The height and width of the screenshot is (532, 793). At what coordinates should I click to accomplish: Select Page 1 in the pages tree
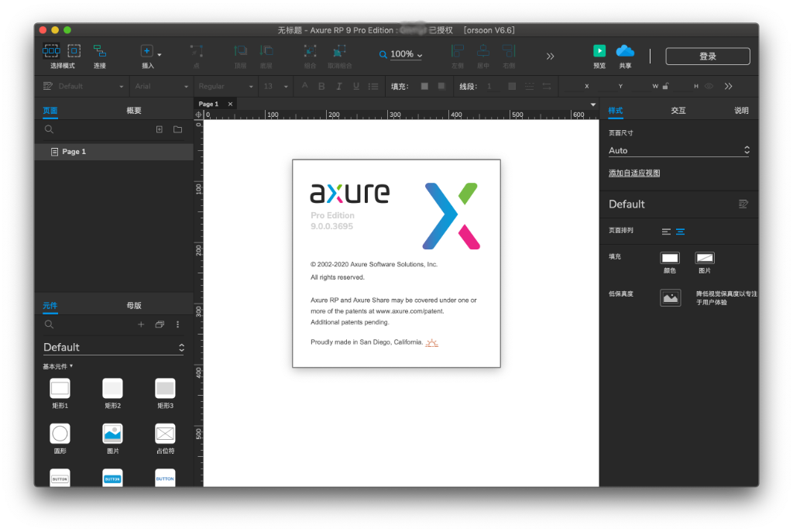pyautogui.click(x=114, y=152)
